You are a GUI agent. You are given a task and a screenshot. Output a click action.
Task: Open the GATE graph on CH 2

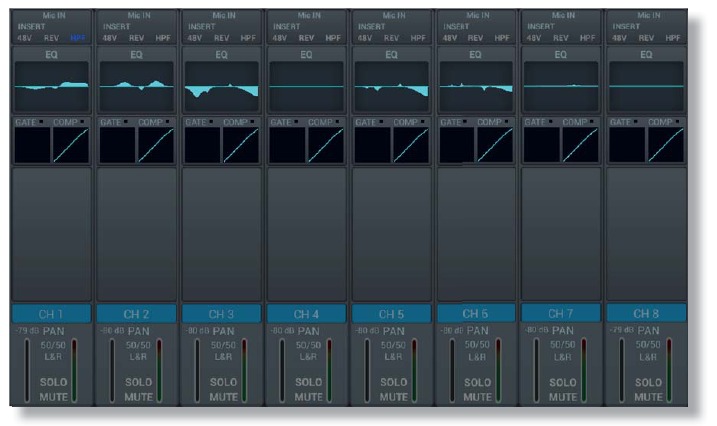(x=118, y=145)
